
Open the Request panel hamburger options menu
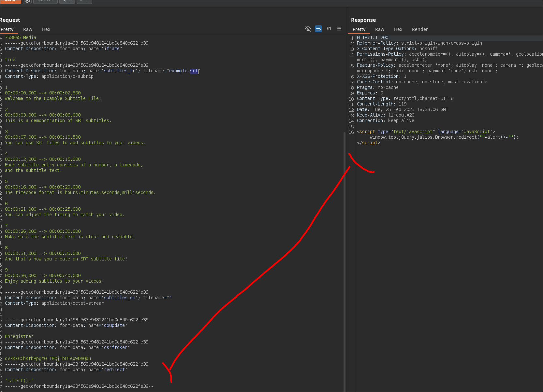(339, 29)
